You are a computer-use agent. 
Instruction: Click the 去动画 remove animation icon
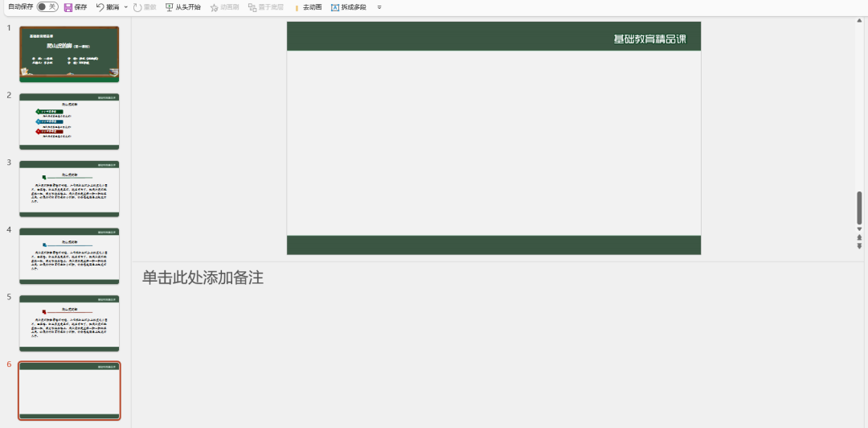coord(297,8)
